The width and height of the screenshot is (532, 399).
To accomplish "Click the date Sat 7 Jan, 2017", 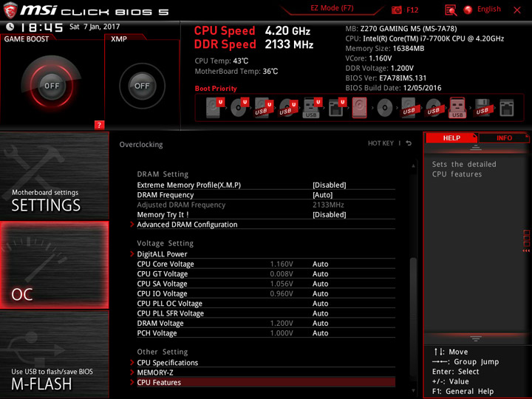I will pos(95,27).
